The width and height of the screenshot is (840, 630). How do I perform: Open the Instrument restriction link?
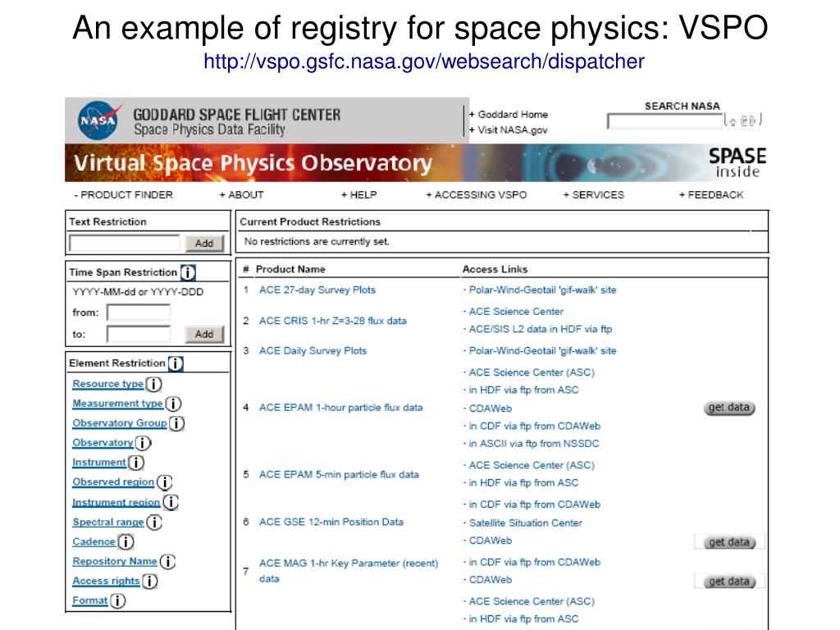[x=99, y=463]
